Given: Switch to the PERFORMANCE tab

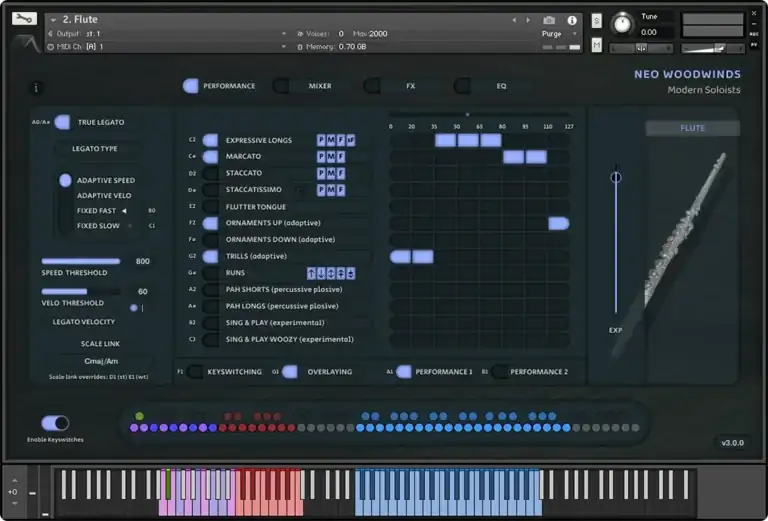Looking at the screenshot, I should [x=219, y=86].
